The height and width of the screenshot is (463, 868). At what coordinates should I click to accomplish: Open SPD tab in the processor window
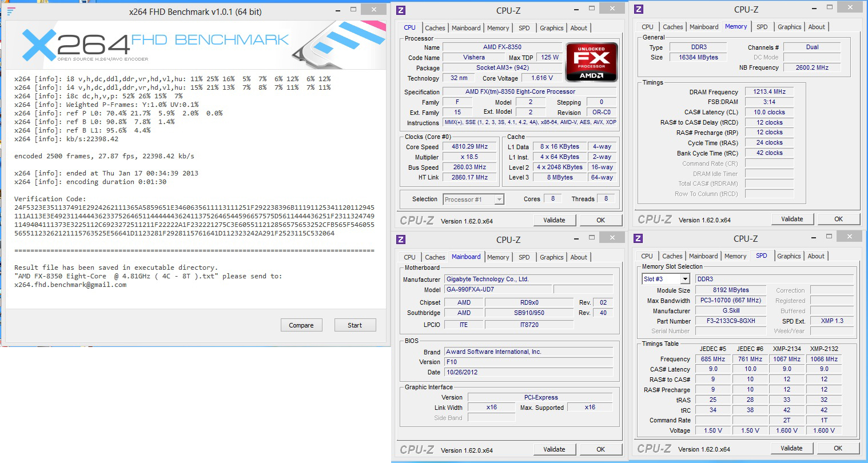(x=524, y=28)
